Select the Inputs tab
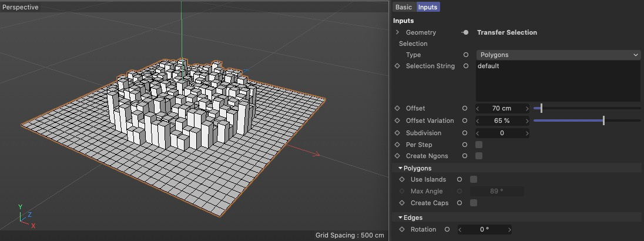This screenshot has height=241, width=644. 428,7
